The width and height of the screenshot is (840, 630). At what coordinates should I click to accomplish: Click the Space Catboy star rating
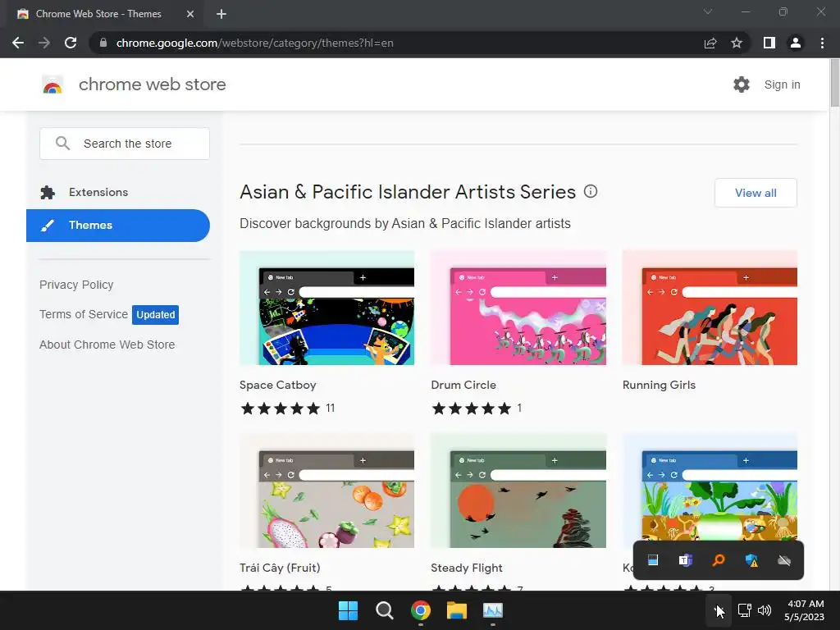tap(281, 409)
